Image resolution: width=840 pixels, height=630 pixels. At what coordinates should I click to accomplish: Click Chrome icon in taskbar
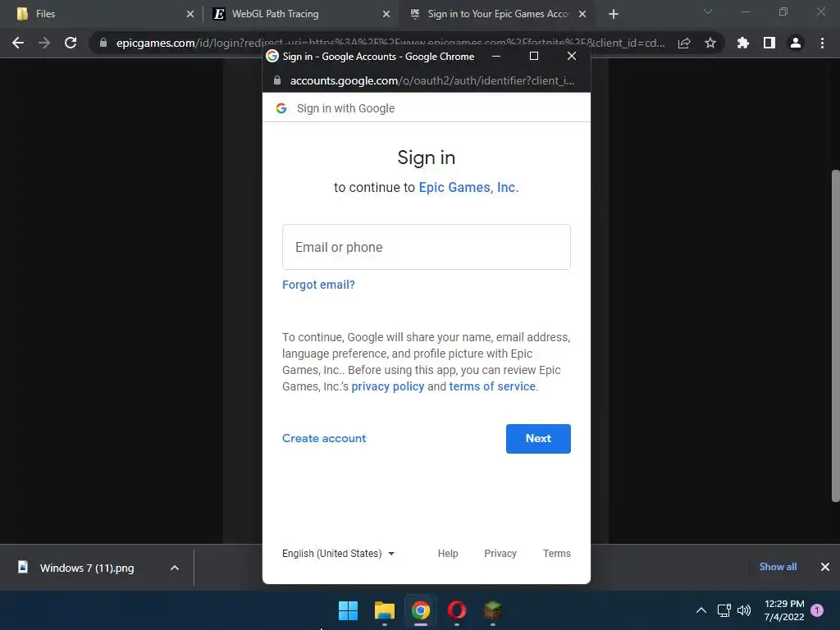421,610
